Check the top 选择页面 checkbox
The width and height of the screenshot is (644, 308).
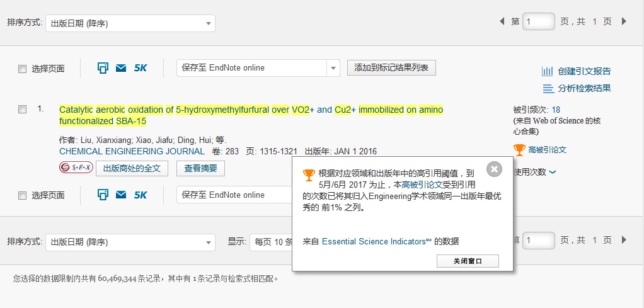click(x=23, y=69)
